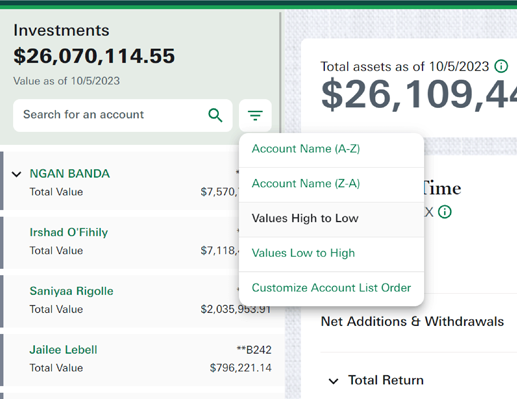This screenshot has width=517, height=399.
Task: Click info icon below the Time heading
Action: tap(444, 212)
